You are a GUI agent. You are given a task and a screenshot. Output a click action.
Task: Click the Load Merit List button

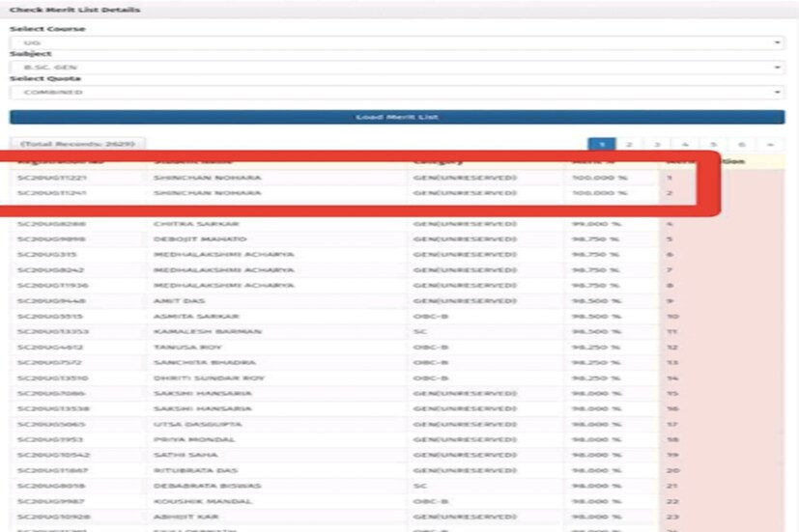tap(396, 117)
